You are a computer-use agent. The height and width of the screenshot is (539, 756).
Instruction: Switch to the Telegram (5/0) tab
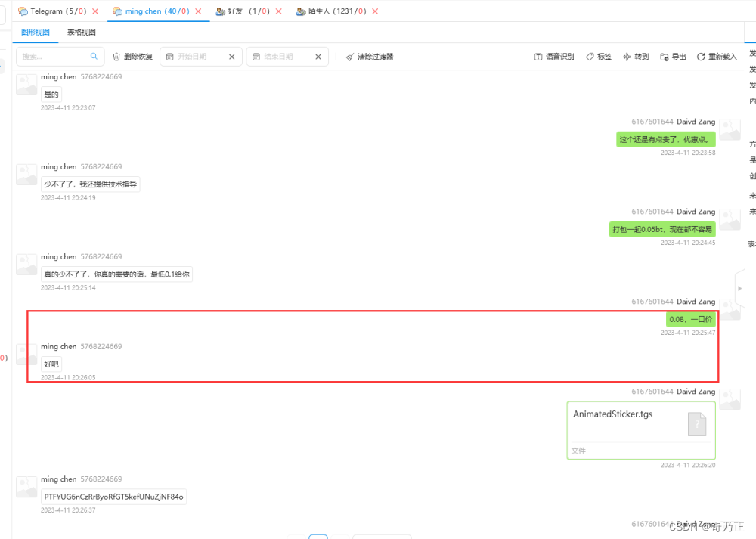(52, 11)
